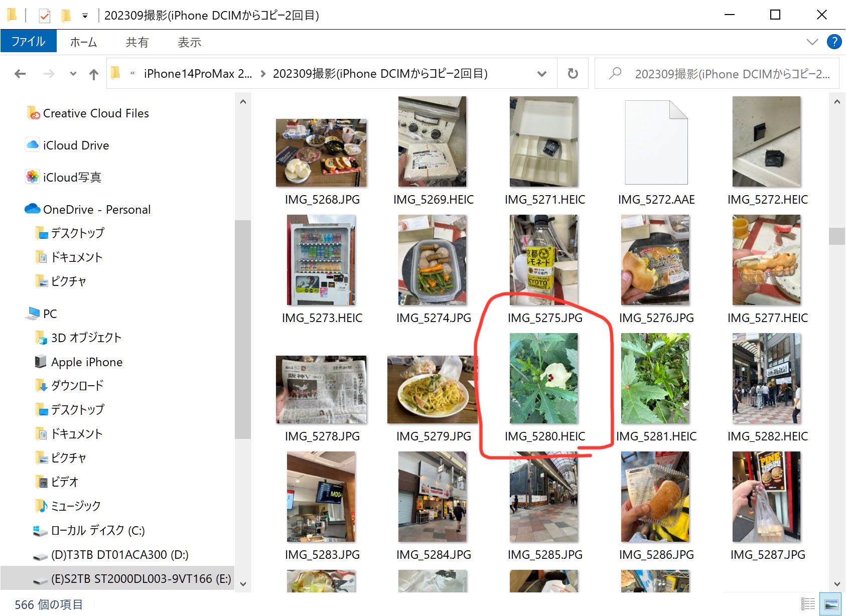
Task: Expand the ribbon with the chevron
Action: [x=812, y=42]
